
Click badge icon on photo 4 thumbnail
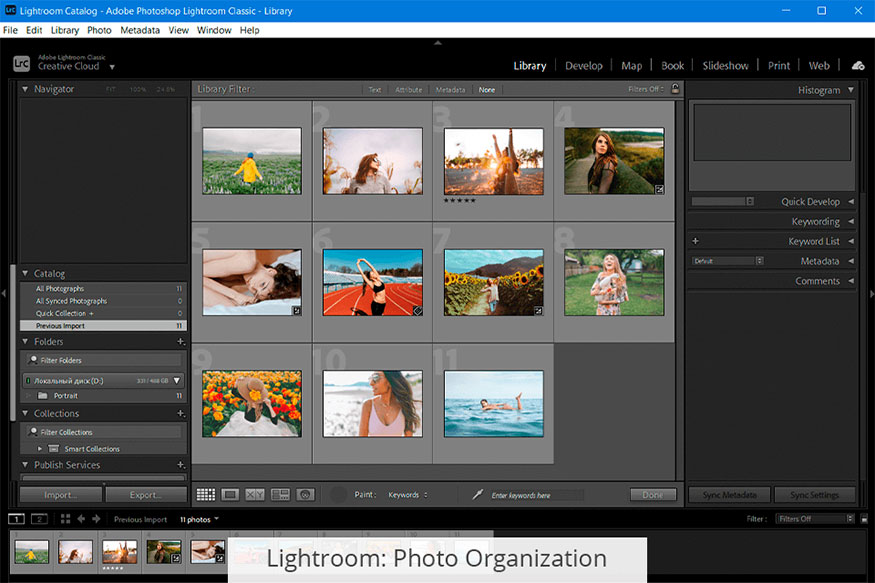click(x=659, y=190)
